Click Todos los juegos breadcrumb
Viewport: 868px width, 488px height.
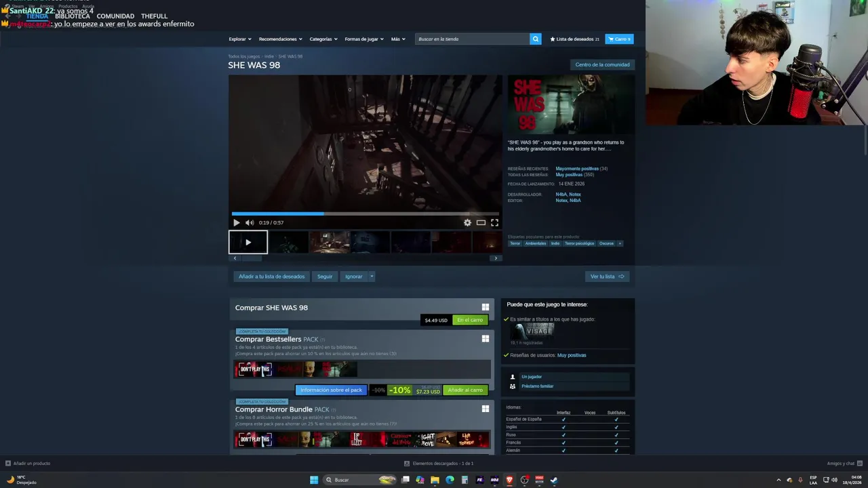click(x=244, y=56)
